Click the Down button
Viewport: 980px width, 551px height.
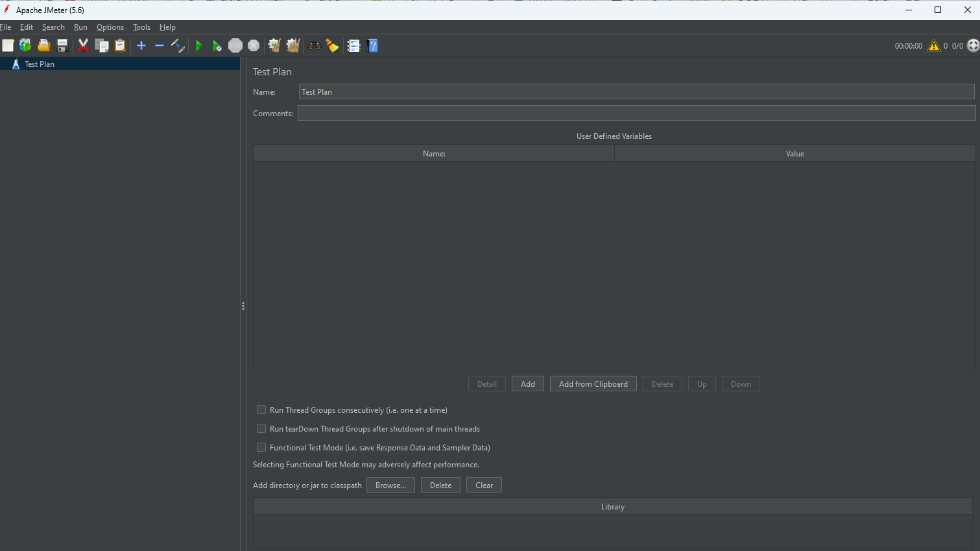point(741,384)
